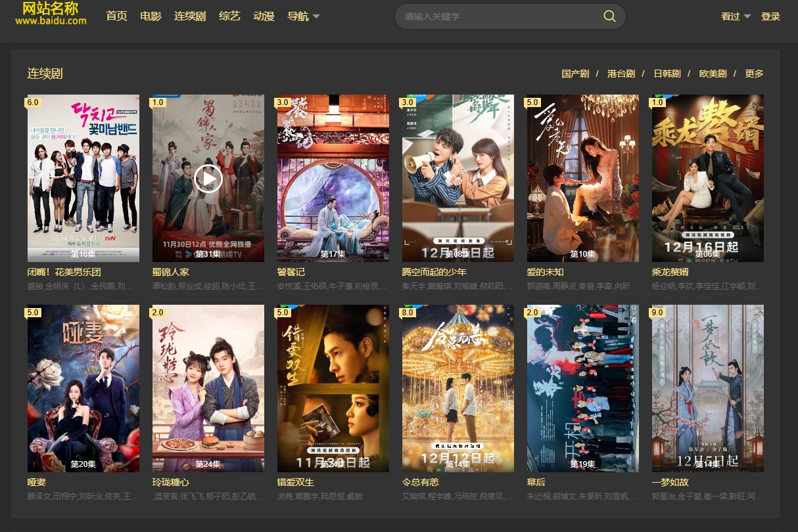Click the cast line starting with 洪尧
798x532 pixels.
[319, 497]
